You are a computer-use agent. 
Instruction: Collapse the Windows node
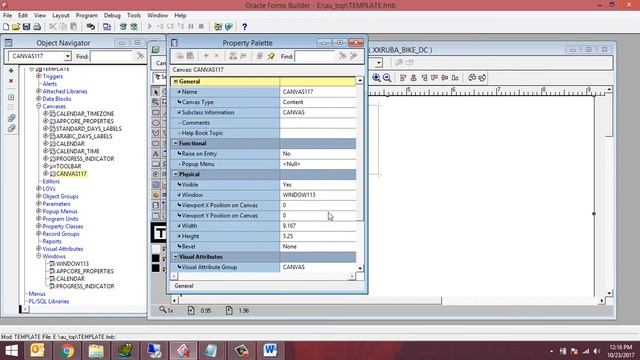point(38,256)
